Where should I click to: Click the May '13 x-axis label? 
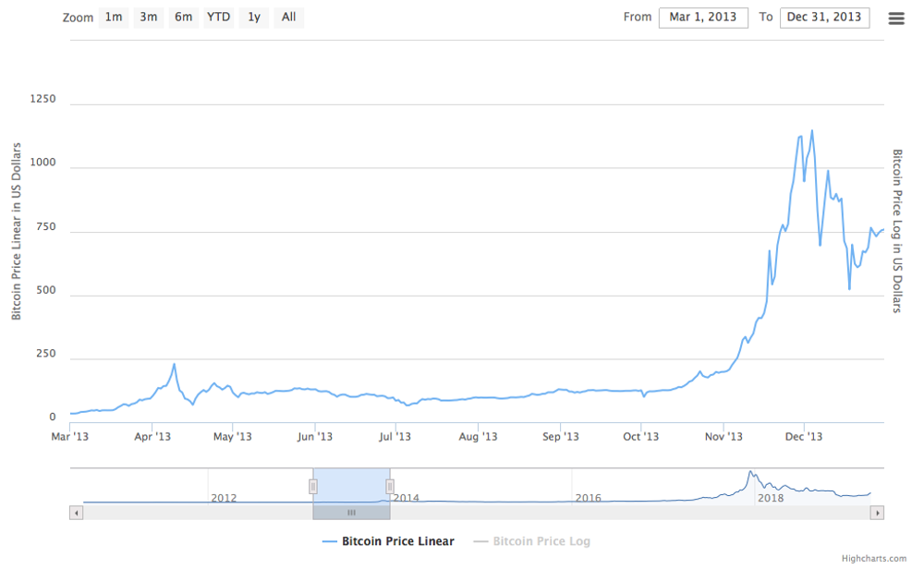[x=232, y=437]
